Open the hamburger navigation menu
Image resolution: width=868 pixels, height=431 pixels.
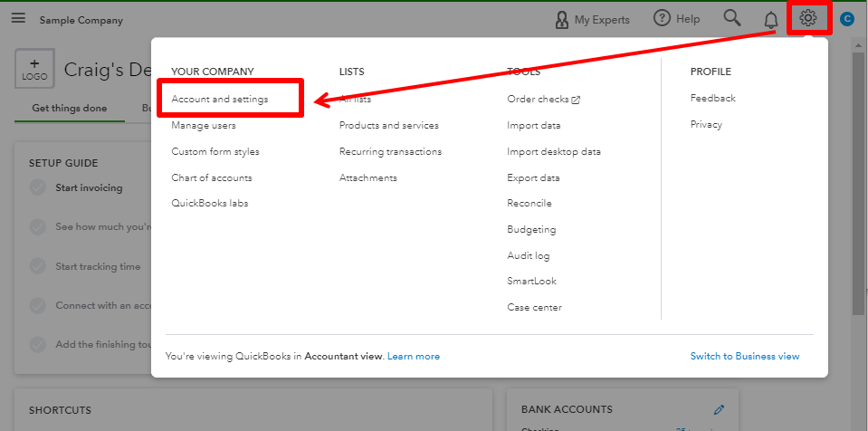pos(18,18)
